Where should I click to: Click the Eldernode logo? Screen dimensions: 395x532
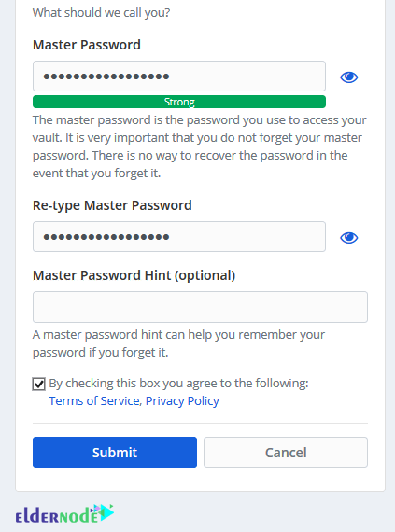(64, 514)
